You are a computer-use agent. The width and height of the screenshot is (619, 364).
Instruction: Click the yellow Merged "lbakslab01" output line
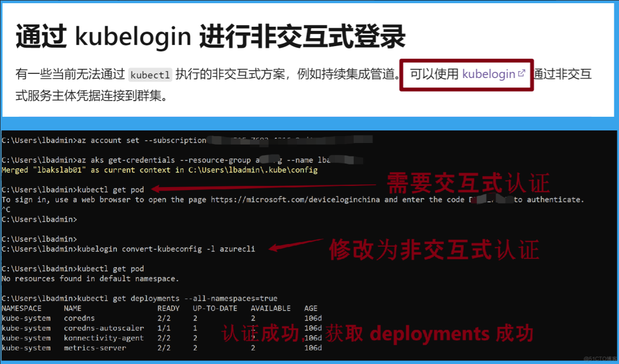coord(159,170)
